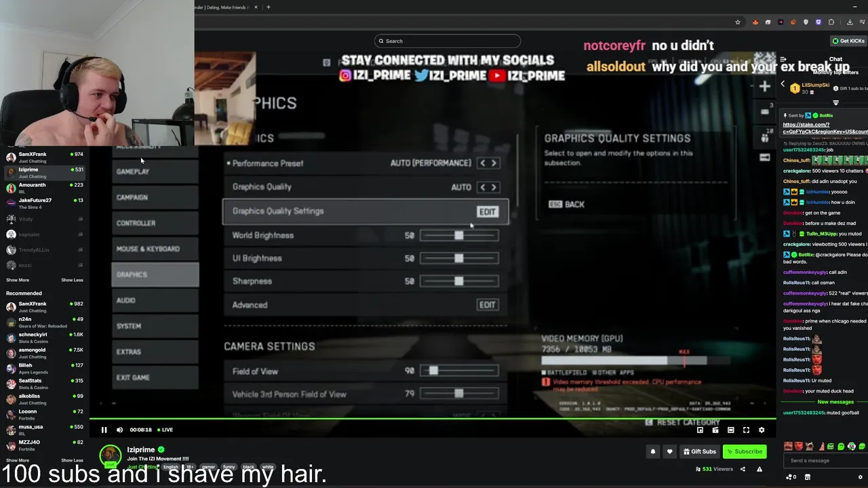The image size is (868, 488).
Task: Click the heart follow icon for Iziprime
Action: coord(669,451)
